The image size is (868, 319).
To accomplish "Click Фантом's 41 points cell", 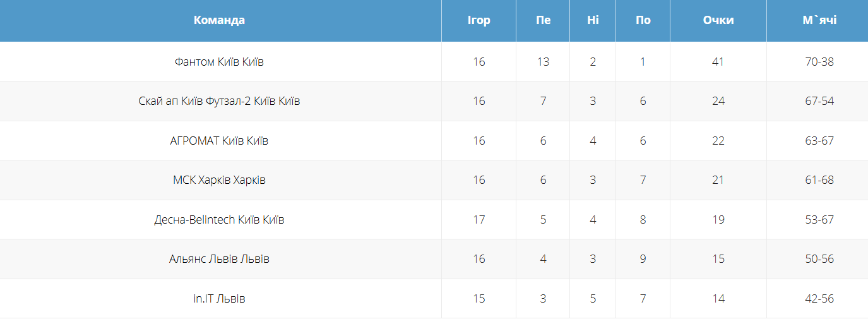I will pos(718,62).
